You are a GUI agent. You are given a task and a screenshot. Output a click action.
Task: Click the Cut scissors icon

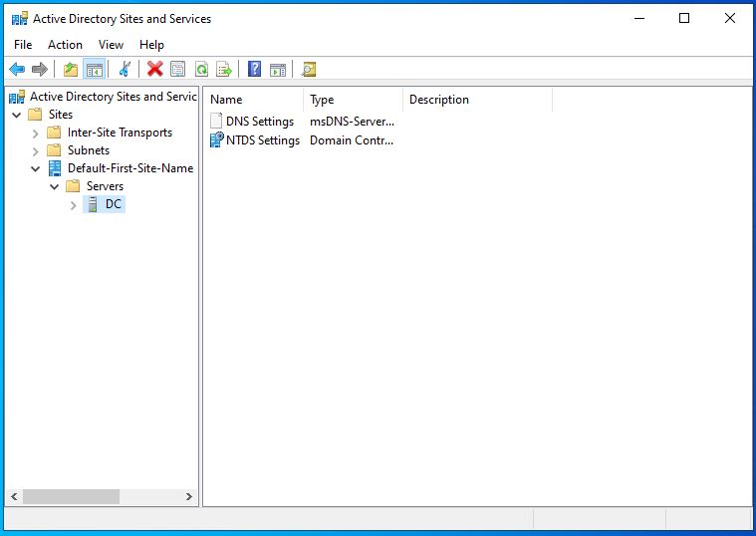point(125,69)
